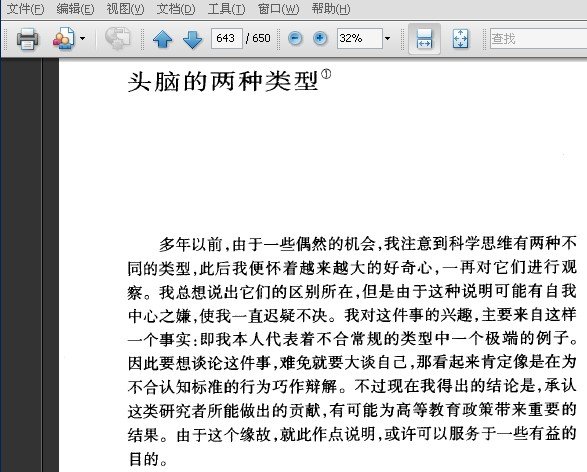Screen dimensions: 587x472
Task: Click the footnote marker ① after the title
Action: pyautogui.click(x=326, y=74)
